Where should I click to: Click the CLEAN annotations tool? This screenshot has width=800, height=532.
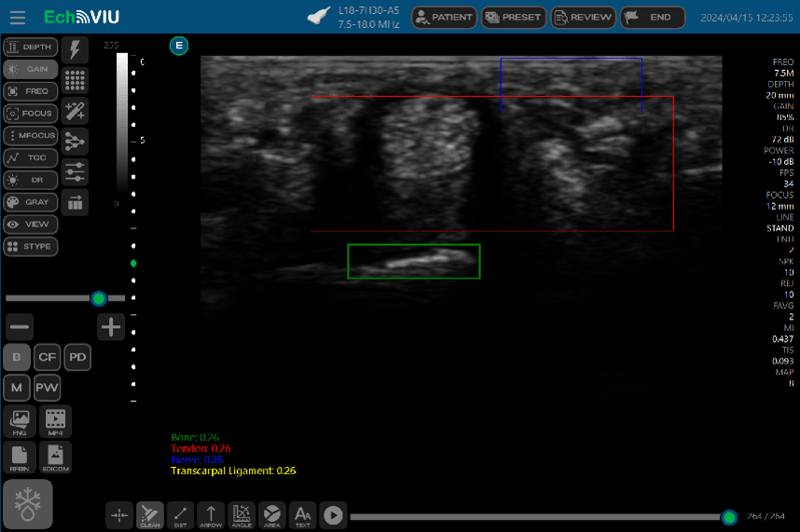point(149,514)
